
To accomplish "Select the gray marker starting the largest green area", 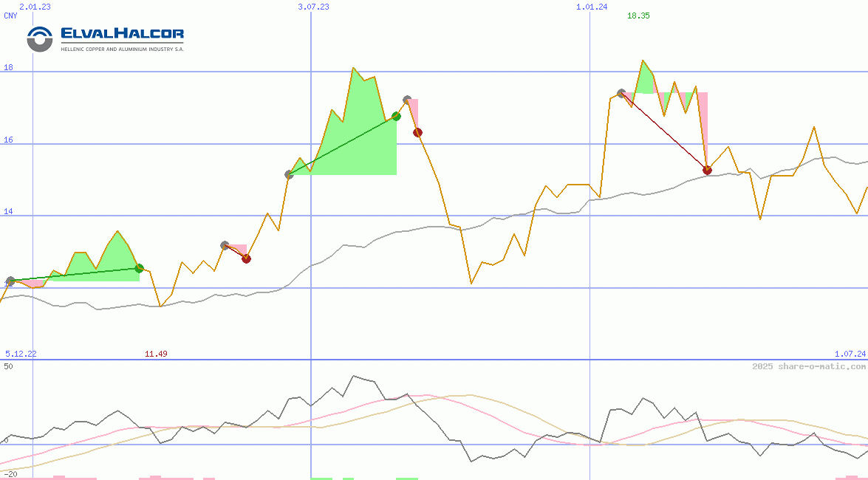I will pos(289,174).
